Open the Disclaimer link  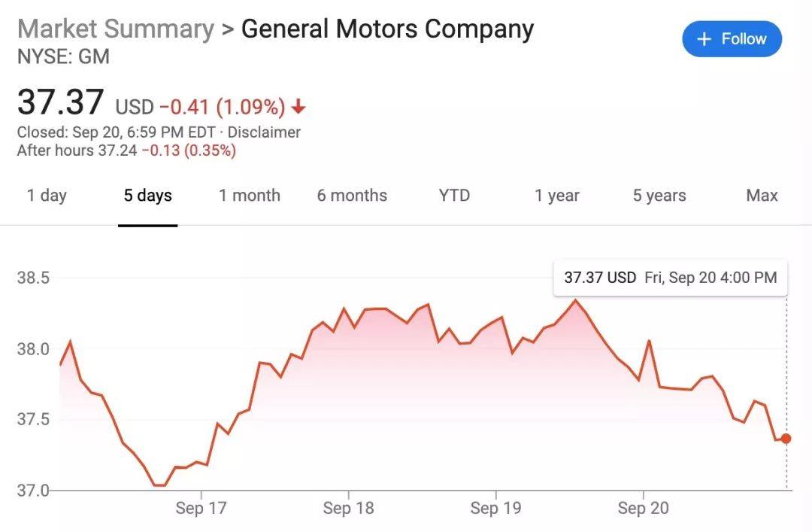pyautogui.click(x=264, y=132)
